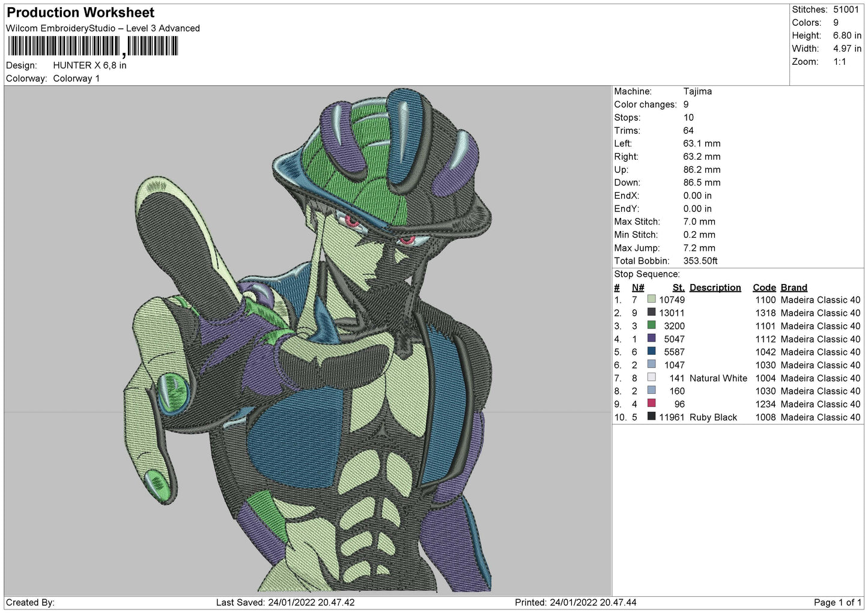Select stitch count "5047" in stop 4
The height and width of the screenshot is (613, 868).
pos(674,339)
